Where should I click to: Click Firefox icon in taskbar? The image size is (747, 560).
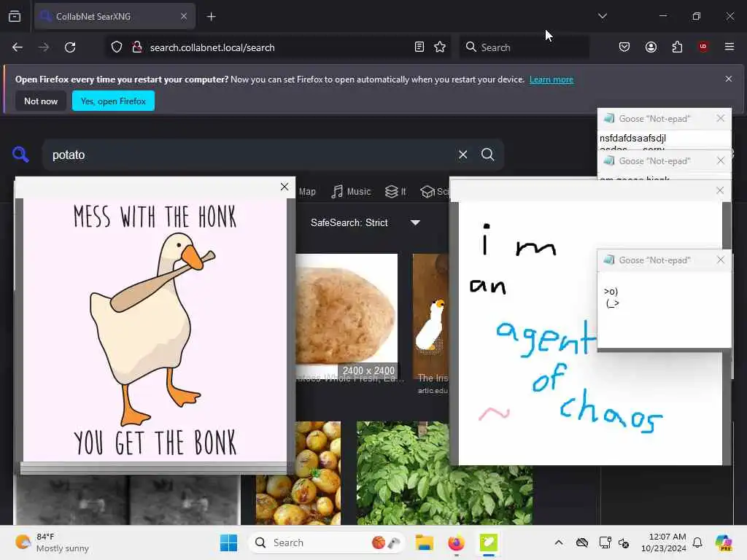pos(456,542)
